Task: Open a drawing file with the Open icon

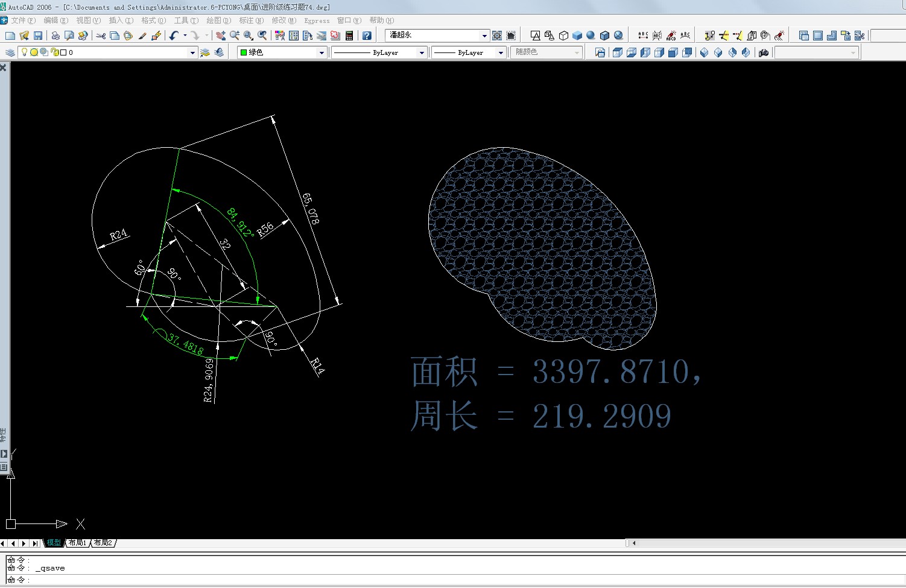Action: pyautogui.click(x=24, y=36)
